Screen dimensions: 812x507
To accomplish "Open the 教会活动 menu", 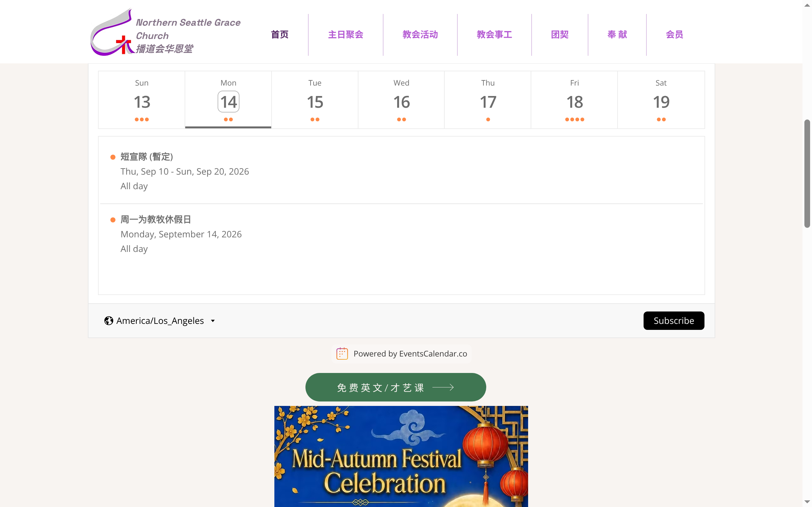I will (x=420, y=35).
